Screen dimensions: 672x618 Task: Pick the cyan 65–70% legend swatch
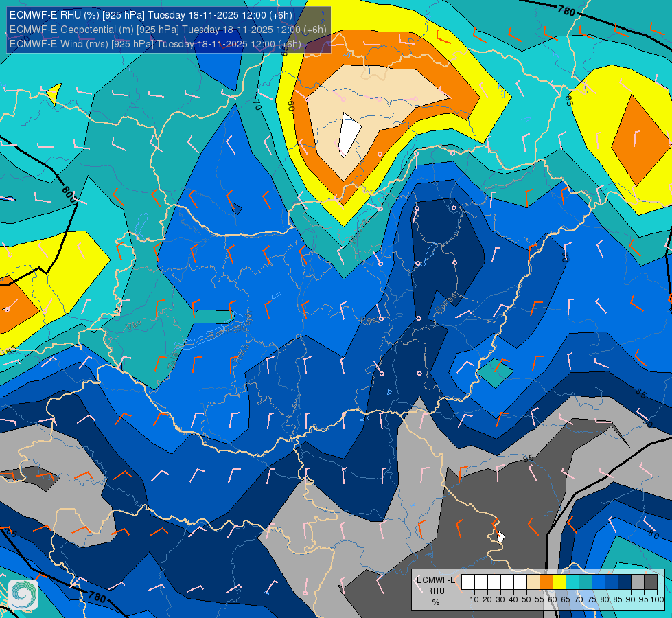[572, 582]
